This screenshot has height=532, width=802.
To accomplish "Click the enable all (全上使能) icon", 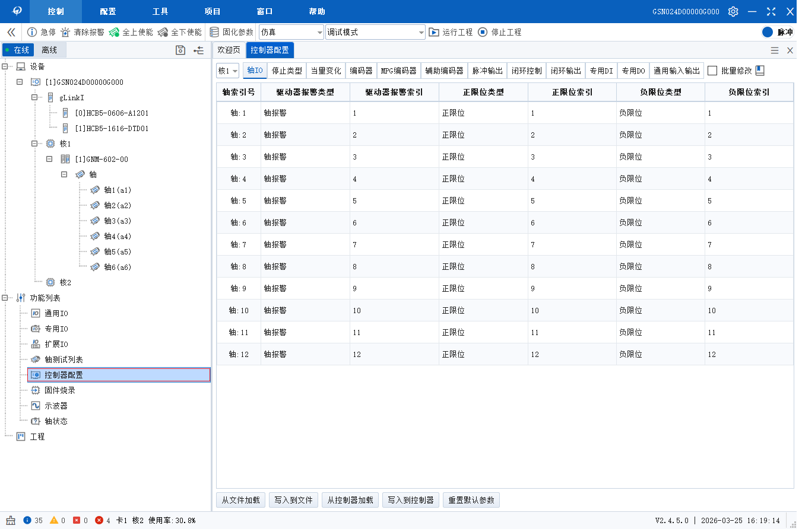I will pyautogui.click(x=114, y=32).
